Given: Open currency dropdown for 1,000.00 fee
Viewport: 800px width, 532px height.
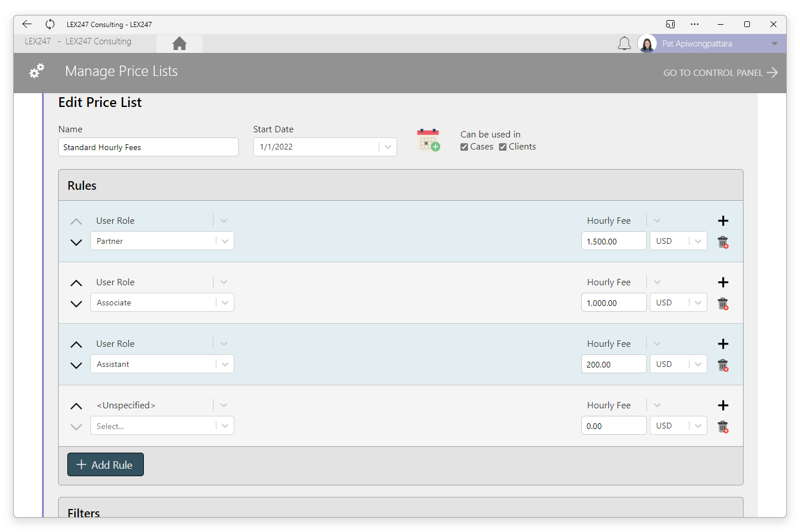Looking at the screenshot, I should [x=679, y=303].
